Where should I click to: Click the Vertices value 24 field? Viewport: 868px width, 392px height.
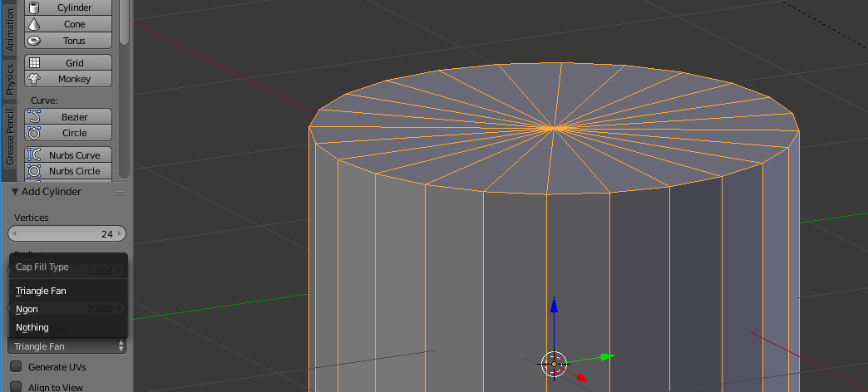[67, 234]
